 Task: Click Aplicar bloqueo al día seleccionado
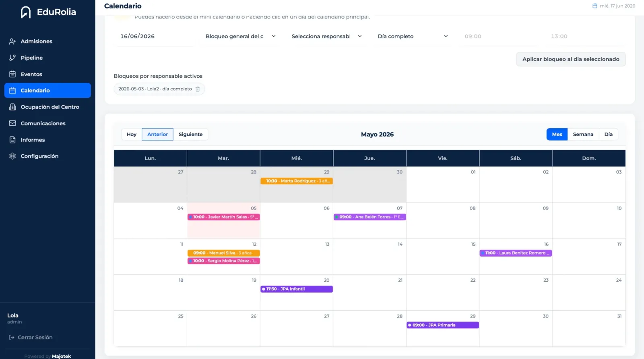click(x=571, y=59)
